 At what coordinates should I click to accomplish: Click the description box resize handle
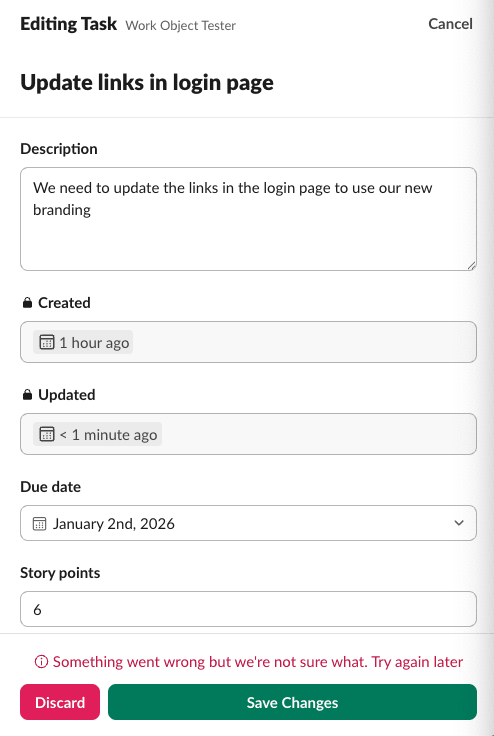point(471,266)
